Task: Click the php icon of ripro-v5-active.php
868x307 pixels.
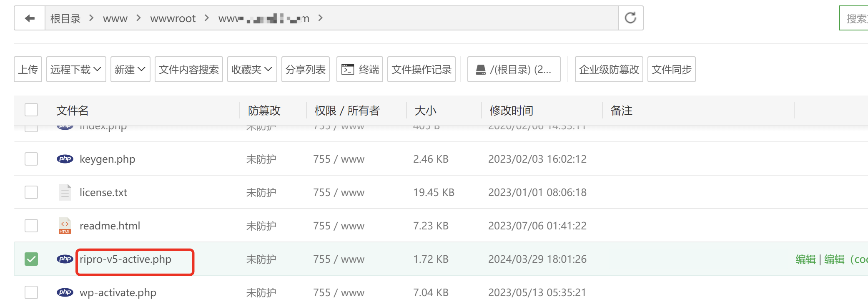Action: 65,259
